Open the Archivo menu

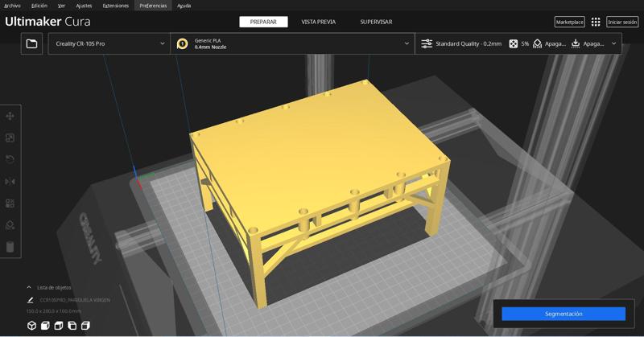(12, 6)
